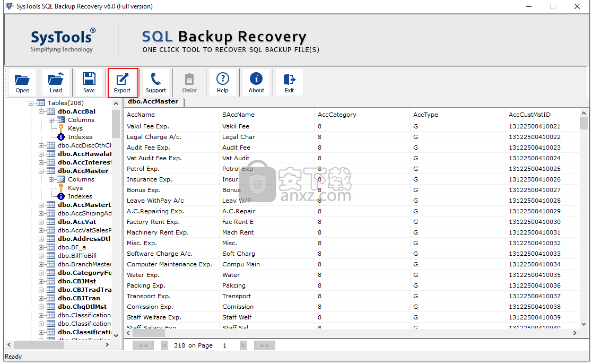
Task: Expand the dbo.AccDiscOthCh table node
Action: (41, 145)
